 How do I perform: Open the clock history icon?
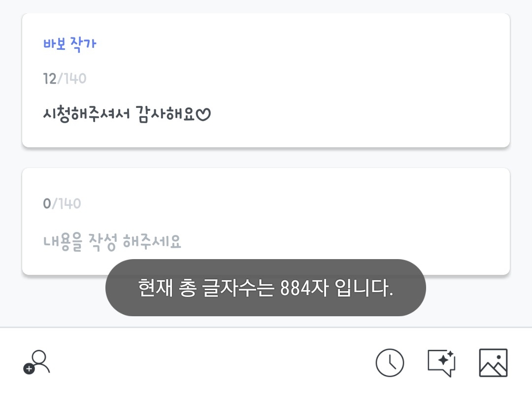tap(390, 363)
